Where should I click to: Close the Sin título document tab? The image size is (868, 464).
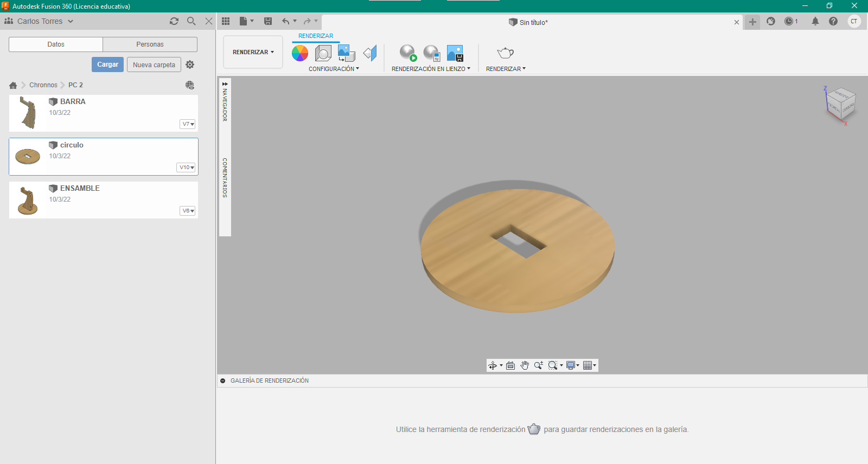pos(737,22)
